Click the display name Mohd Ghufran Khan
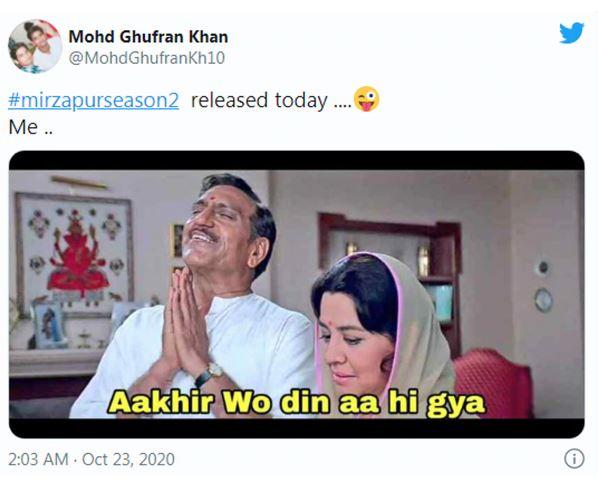 tap(148, 37)
